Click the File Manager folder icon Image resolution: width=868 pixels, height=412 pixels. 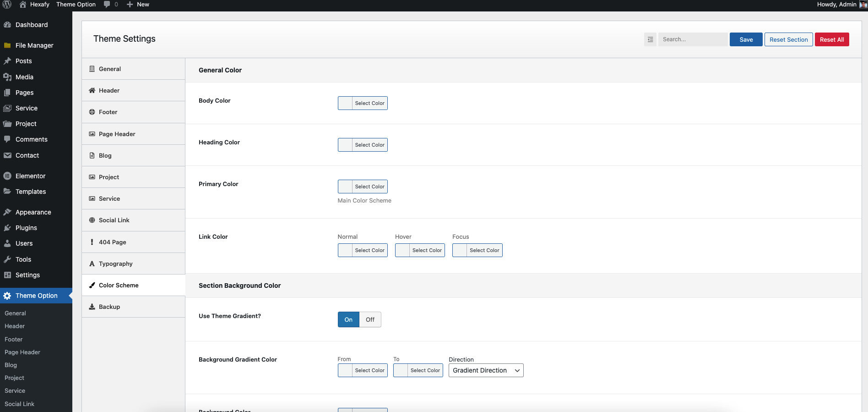click(x=7, y=45)
